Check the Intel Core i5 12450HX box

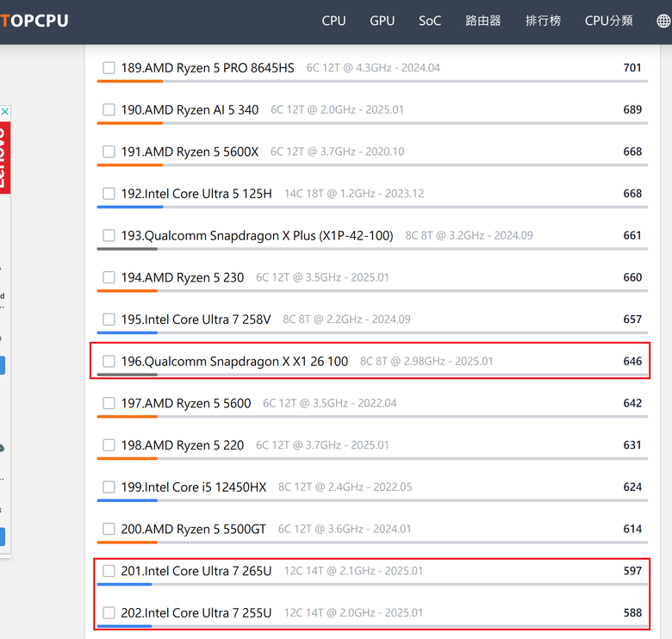tap(109, 487)
